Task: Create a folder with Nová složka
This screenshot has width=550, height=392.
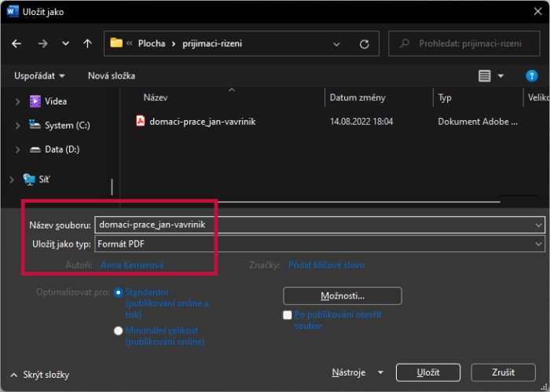Action: click(x=112, y=75)
